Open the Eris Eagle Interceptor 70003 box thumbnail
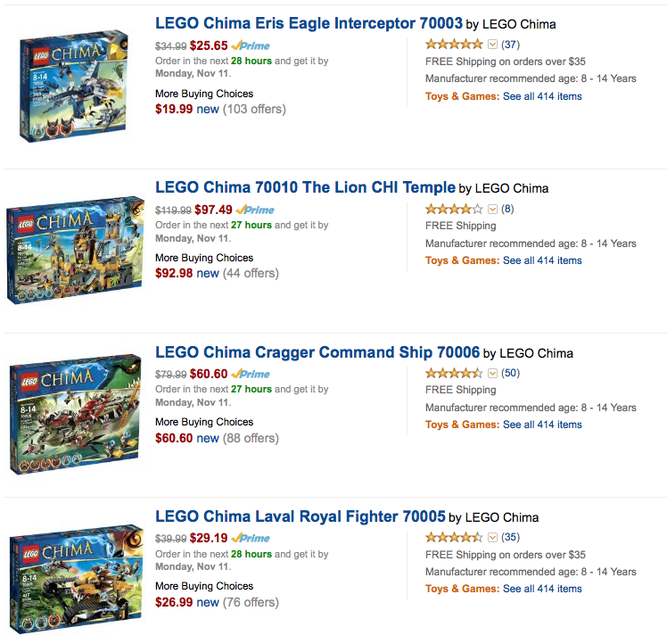 [72, 87]
